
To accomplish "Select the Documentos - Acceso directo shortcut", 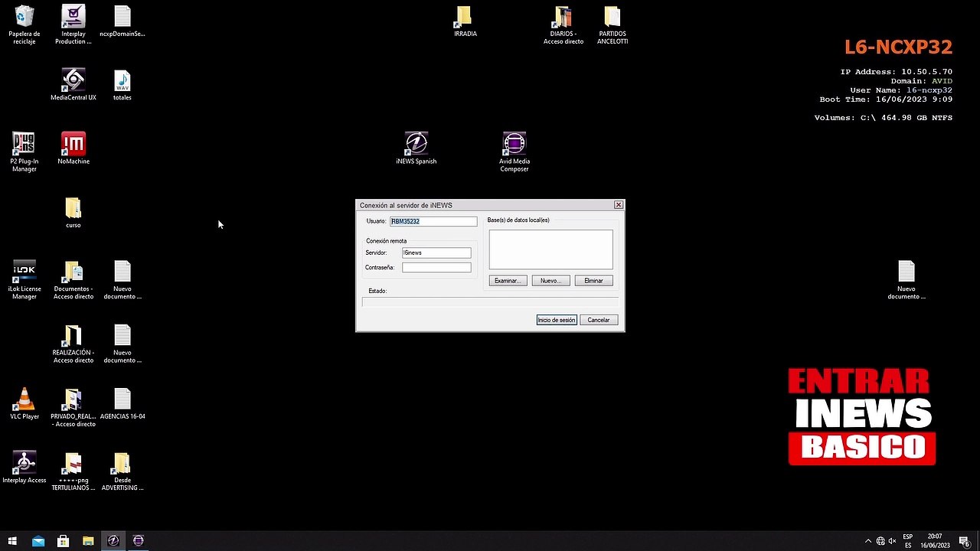I will [73, 279].
